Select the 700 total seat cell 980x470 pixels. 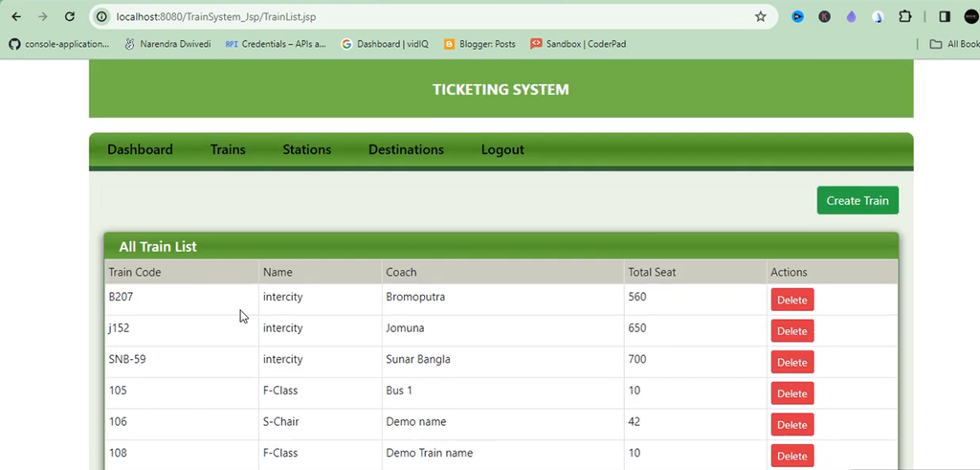pyautogui.click(x=695, y=362)
